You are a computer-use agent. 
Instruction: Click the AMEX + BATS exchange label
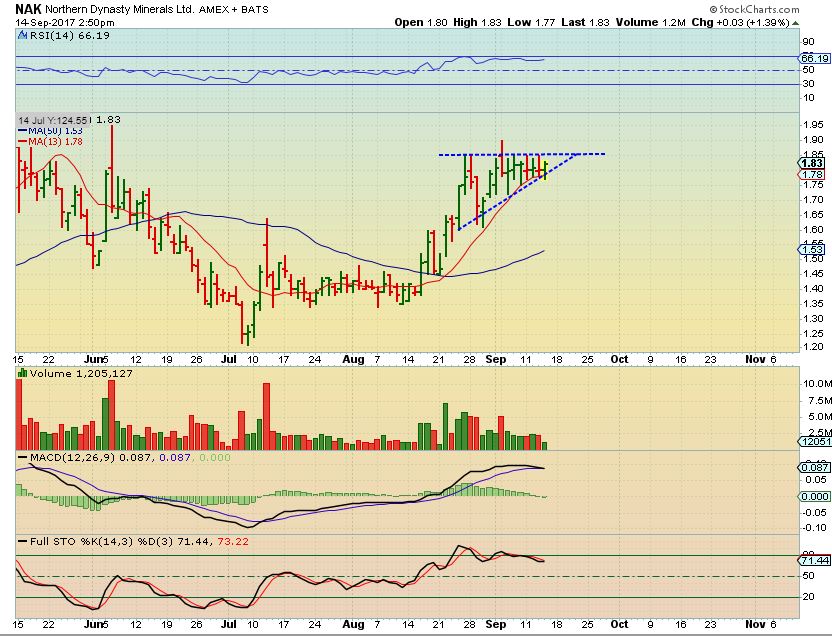[x=233, y=10]
